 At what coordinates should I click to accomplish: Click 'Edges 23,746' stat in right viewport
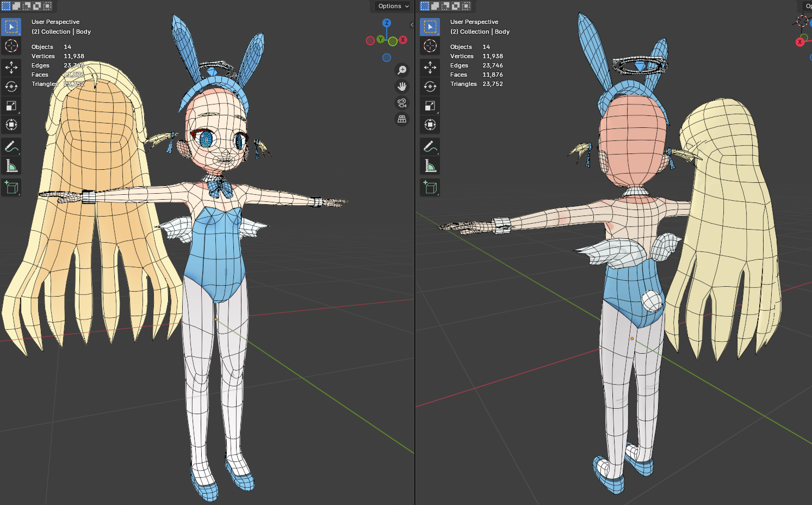click(x=476, y=65)
